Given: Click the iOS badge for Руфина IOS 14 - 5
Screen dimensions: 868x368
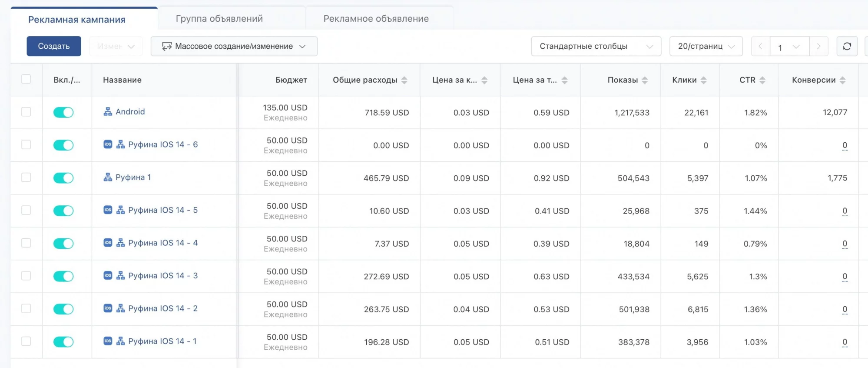Looking at the screenshot, I should click(108, 210).
